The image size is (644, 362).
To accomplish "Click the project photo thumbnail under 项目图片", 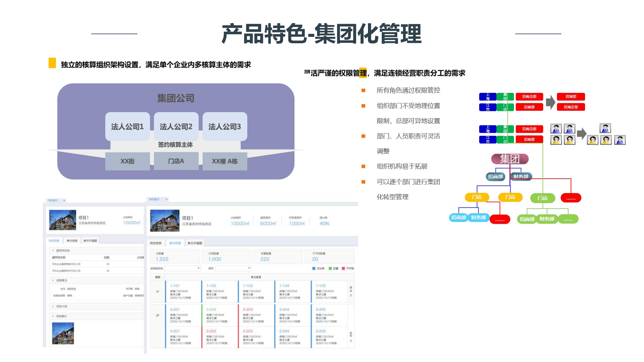I will click(x=63, y=333).
